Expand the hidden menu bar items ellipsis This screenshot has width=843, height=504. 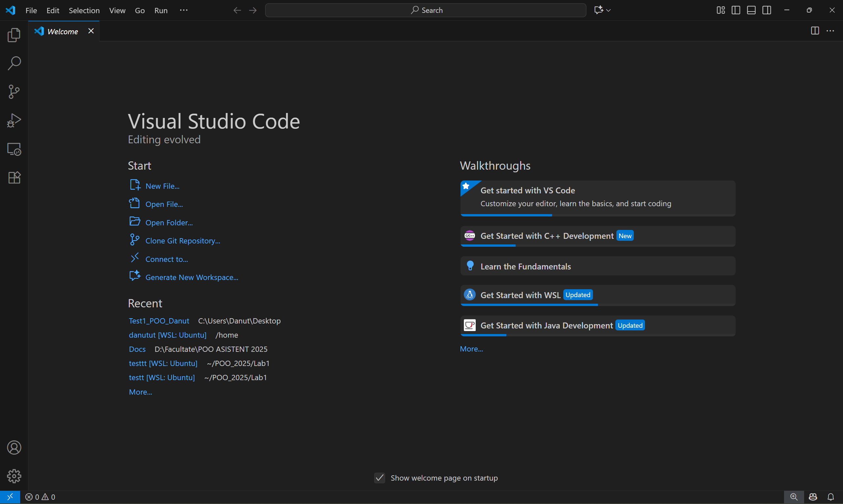pos(183,10)
